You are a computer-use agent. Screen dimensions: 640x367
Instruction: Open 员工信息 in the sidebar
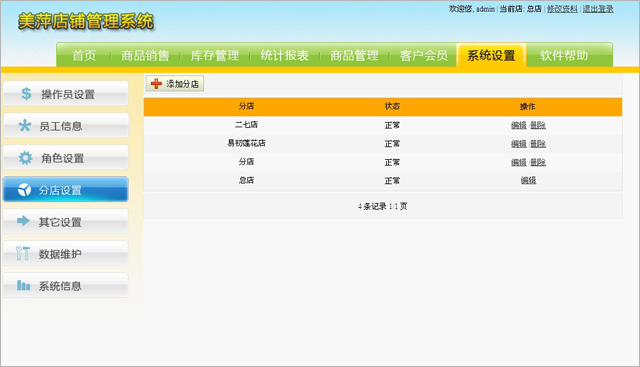coord(66,125)
